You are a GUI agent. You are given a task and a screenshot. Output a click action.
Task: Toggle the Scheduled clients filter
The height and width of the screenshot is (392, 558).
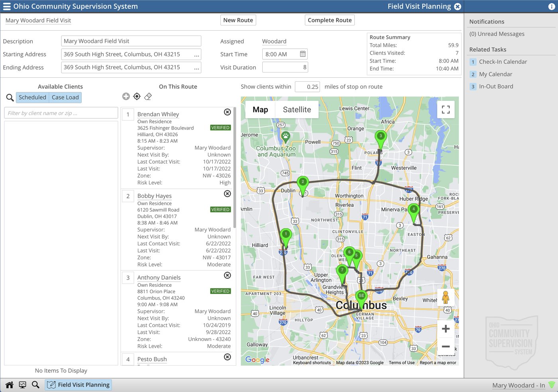[x=32, y=97]
